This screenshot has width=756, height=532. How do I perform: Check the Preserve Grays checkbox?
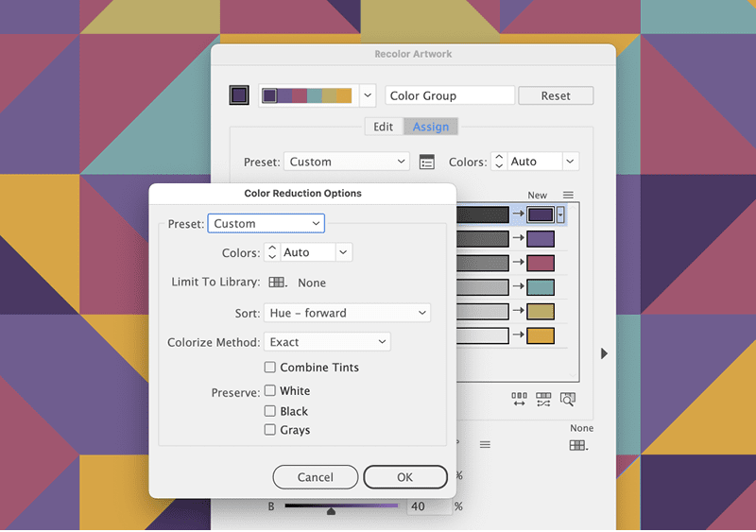(270, 429)
